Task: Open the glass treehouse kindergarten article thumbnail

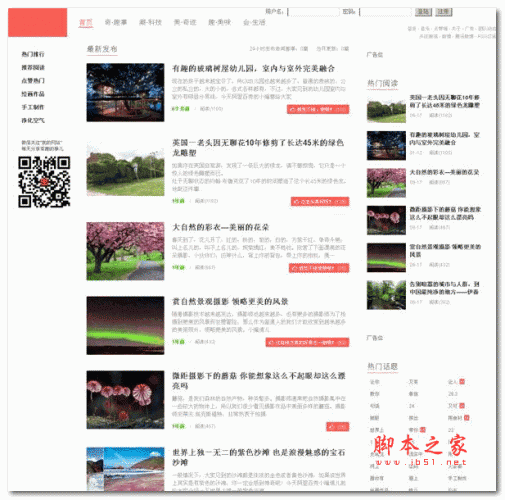Action: click(x=125, y=92)
